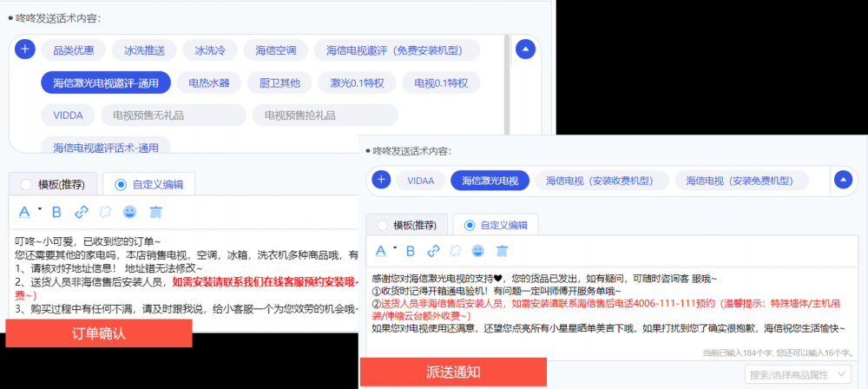Click the blue plus button beside 品类优惠

point(24,49)
